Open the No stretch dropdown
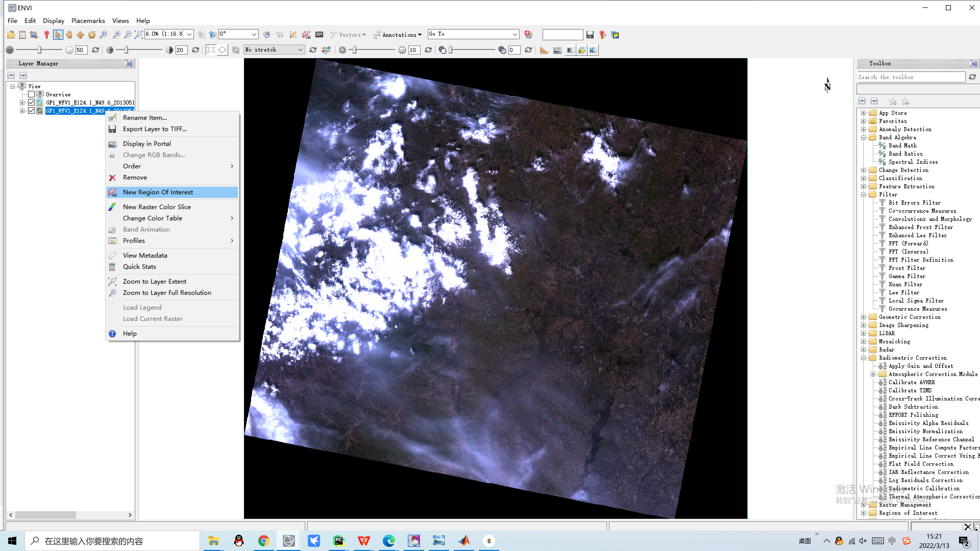This screenshot has height=551, width=980. pos(274,50)
